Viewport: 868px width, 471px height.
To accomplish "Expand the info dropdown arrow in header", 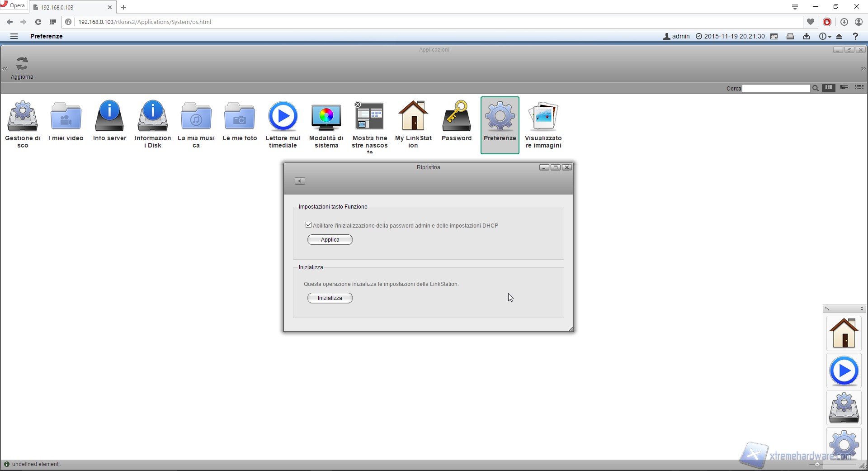I will coord(830,37).
